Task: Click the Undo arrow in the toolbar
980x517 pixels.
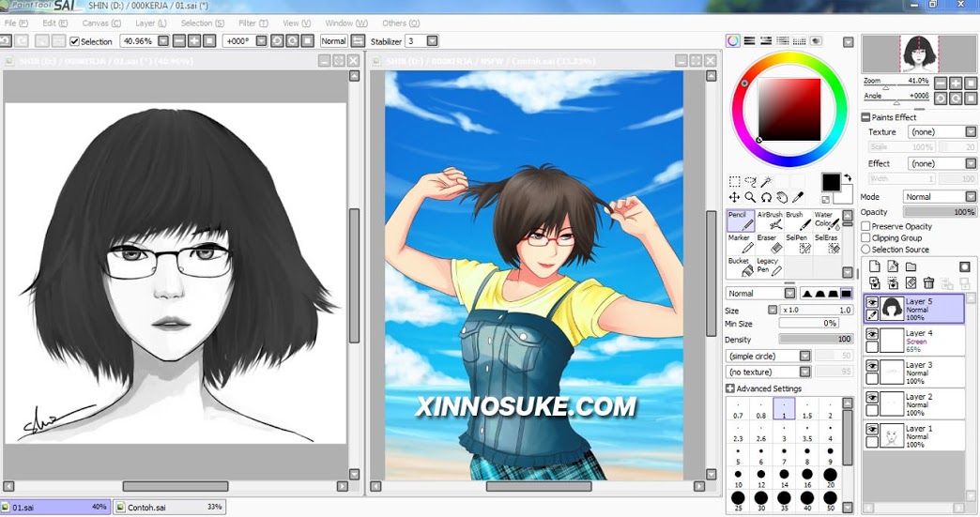Action: click(x=6, y=41)
